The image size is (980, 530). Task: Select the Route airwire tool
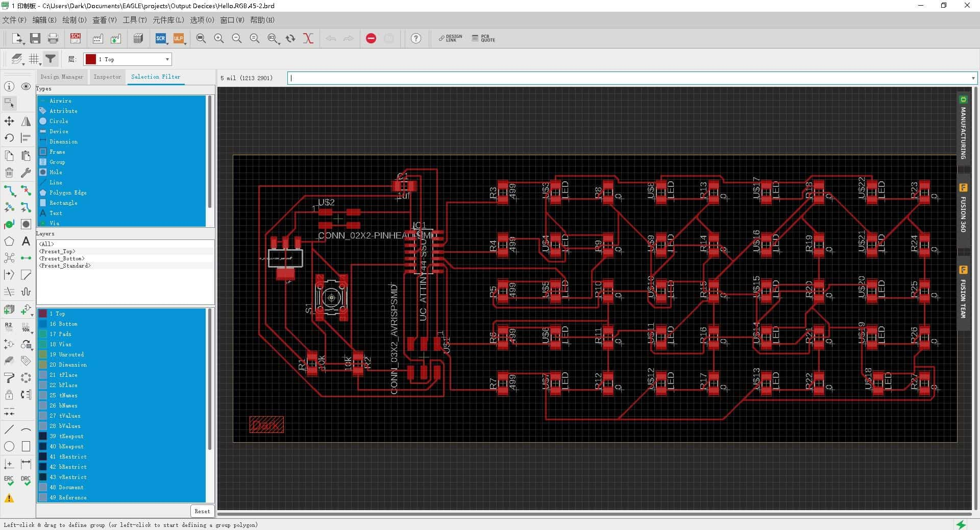(9, 190)
